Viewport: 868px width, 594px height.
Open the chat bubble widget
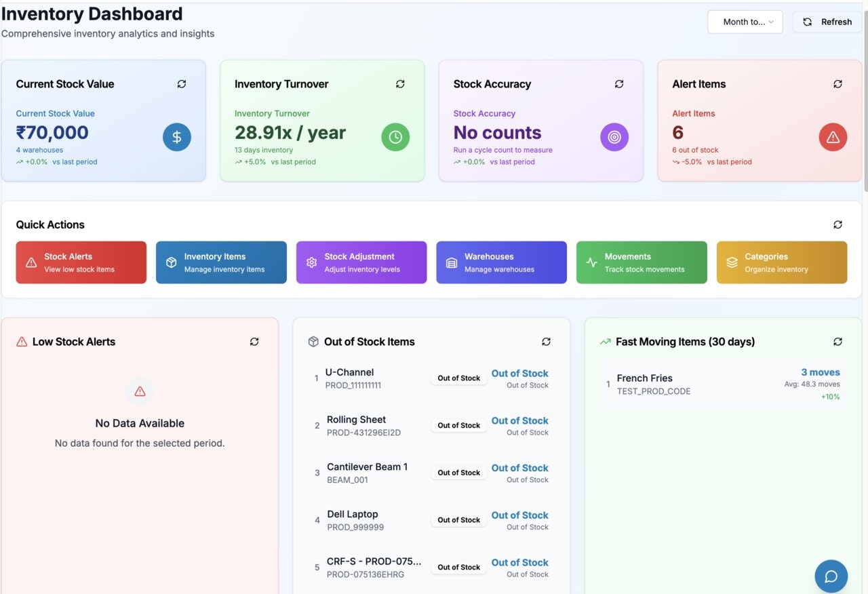(831, 576)
